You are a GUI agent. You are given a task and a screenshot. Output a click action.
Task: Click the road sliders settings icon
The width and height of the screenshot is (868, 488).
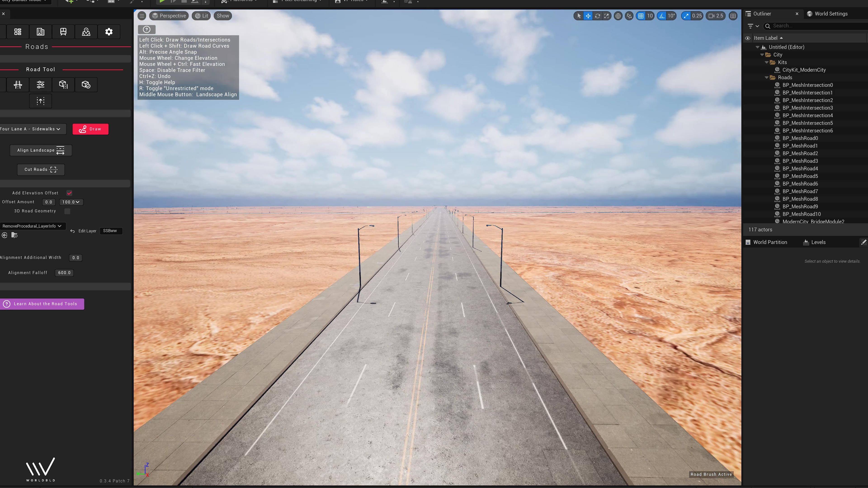coord(40,84)
